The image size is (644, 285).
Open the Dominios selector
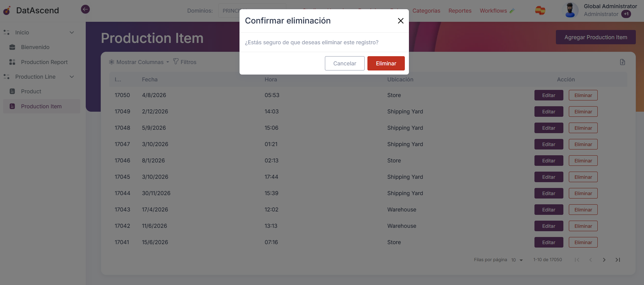point(252,11)
